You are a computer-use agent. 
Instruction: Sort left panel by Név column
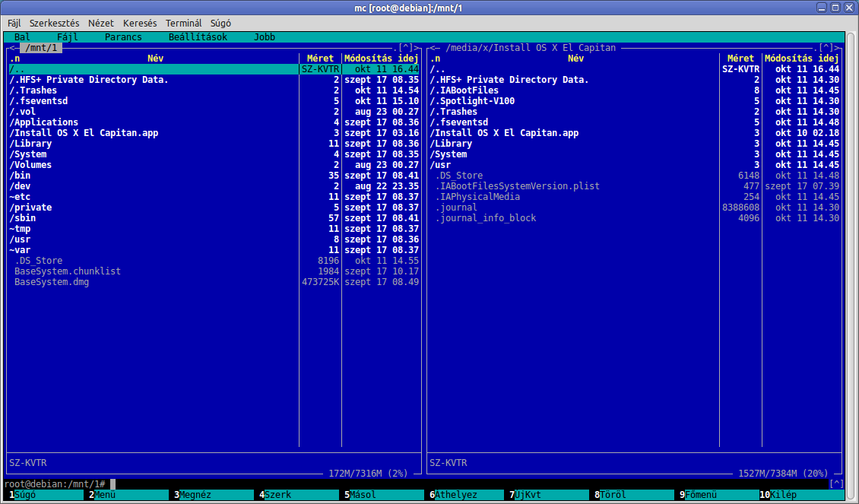click(156, 59)
